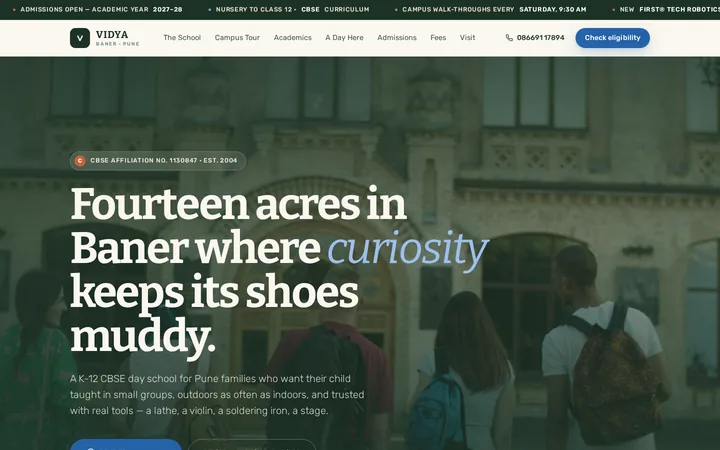Viewport: 720px width, 450px height.
Task: Call the phone number 08669 17894
Action: (540, 38)
